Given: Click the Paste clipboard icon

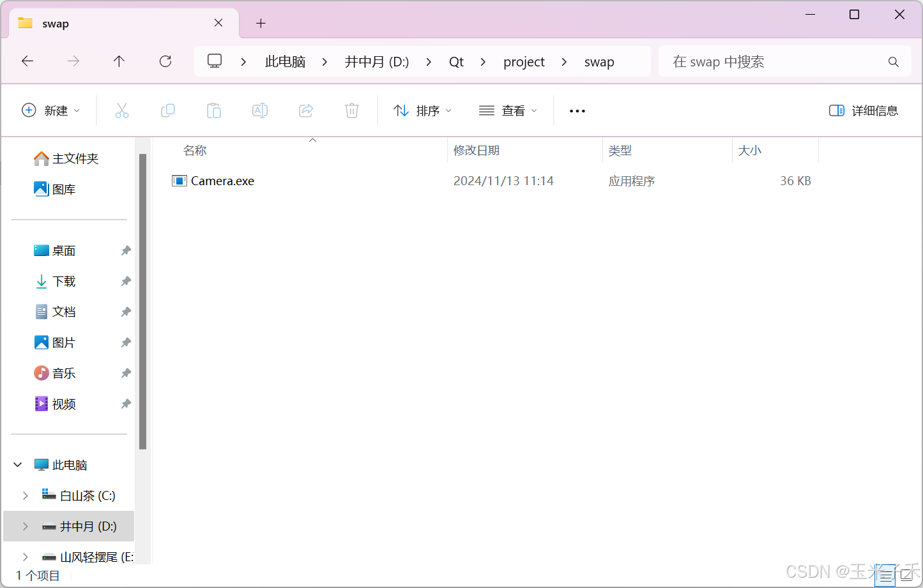Looking at the screenshot, I should [214, 110].
